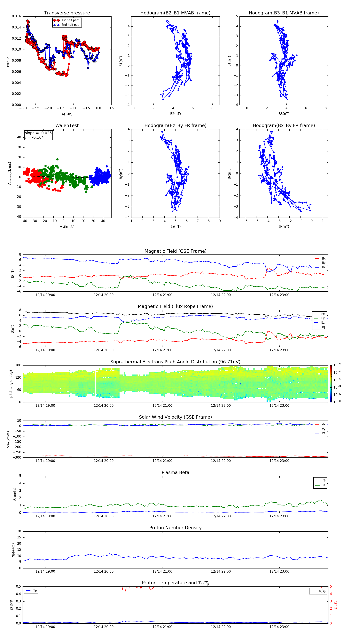Click the "Hodogram(Bz_By FR frame)" title
Viewport: 351px width, 644px height.
click(x=175, y=125)
